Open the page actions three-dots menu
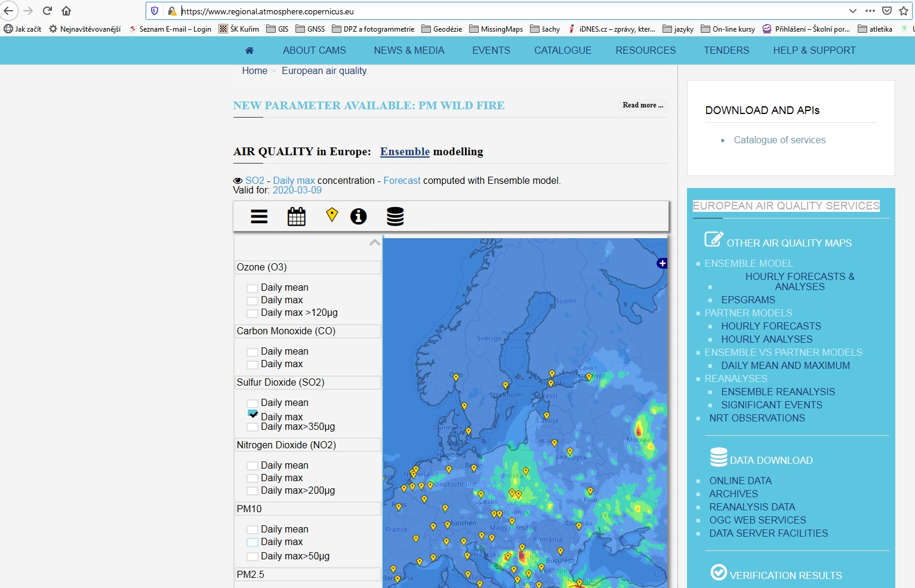The image size is (915, 588). (870, 11)
